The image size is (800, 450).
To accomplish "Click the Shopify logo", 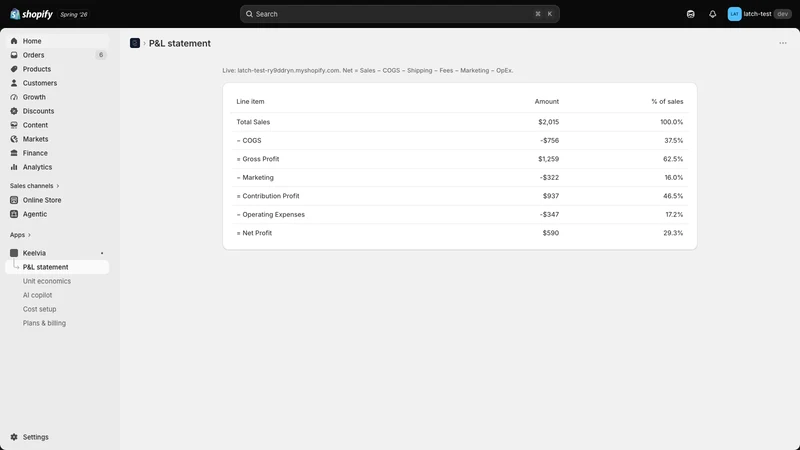I will (31, 14).
